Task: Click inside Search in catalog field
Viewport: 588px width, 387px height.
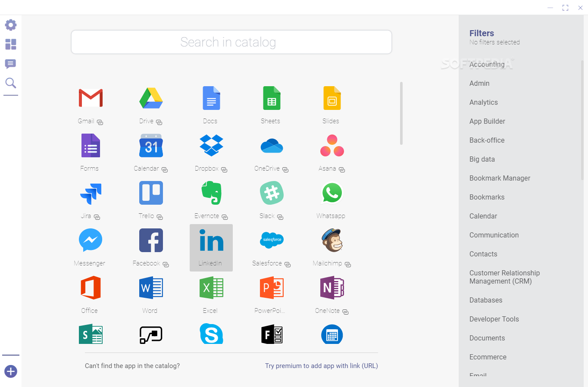Action: click(231, 42)
